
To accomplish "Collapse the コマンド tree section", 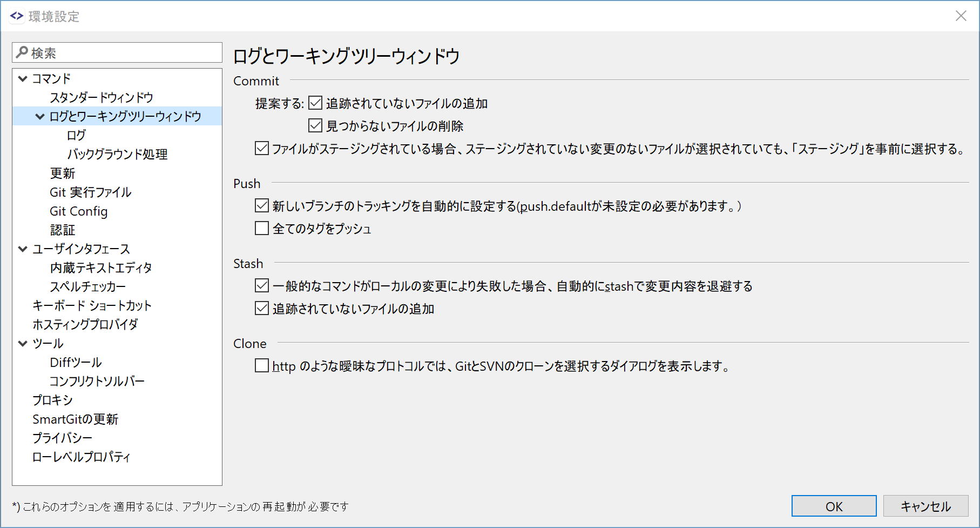I will coord(22,78).
